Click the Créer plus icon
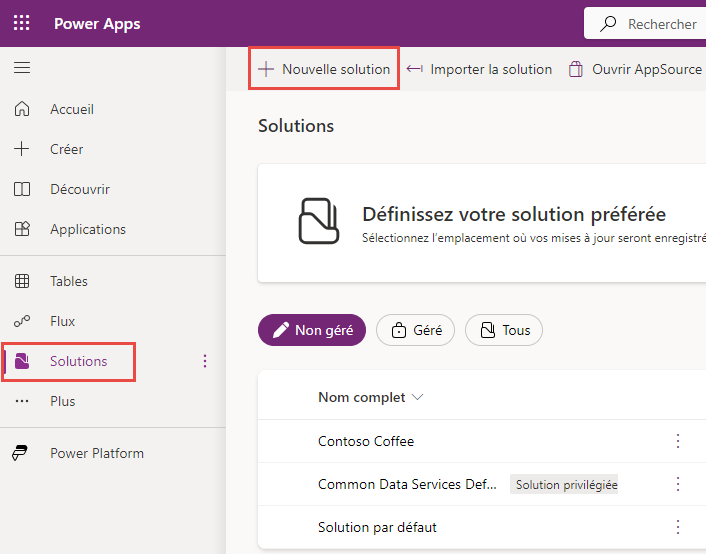The width and height of the screenshot is (706, 554). click(x=22, y=149)
